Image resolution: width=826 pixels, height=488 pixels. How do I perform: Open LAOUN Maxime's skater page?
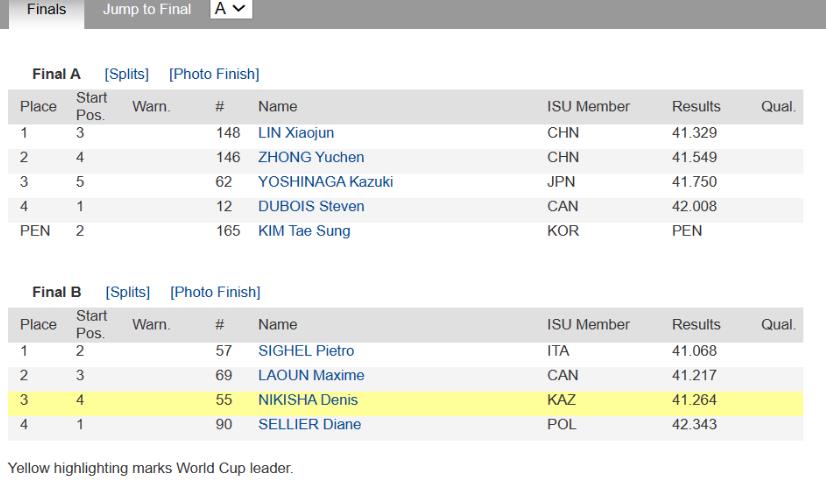(311, 375)
